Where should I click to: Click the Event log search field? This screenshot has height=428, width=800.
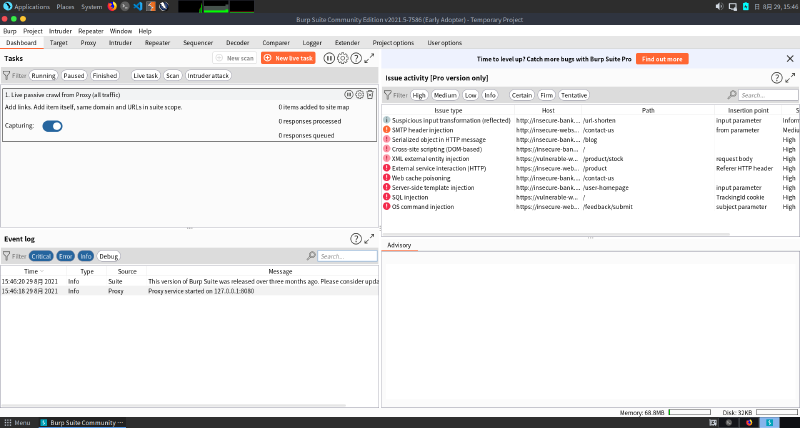[347, 256]
